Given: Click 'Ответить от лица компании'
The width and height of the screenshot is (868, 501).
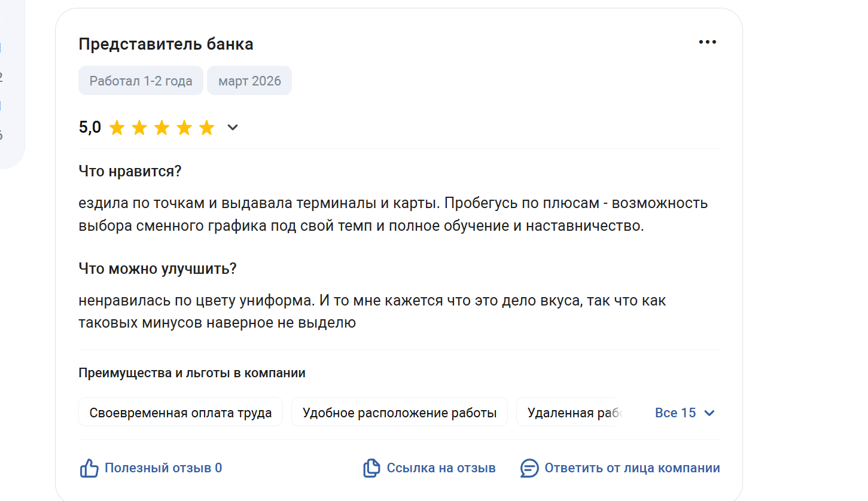Looking at the screenshot, I should pyautogui.click(x=632, y=468).
